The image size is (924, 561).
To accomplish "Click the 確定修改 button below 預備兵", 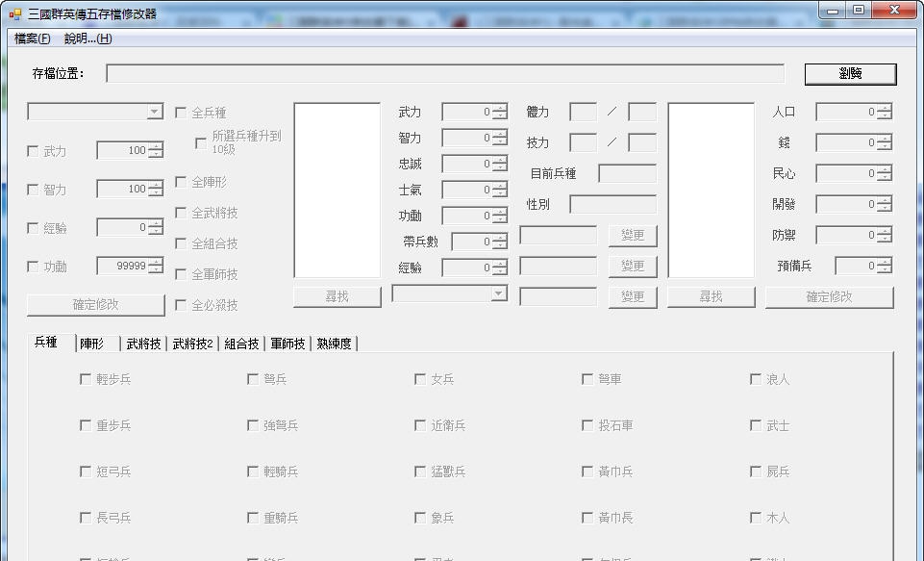I will coord(829,296).
